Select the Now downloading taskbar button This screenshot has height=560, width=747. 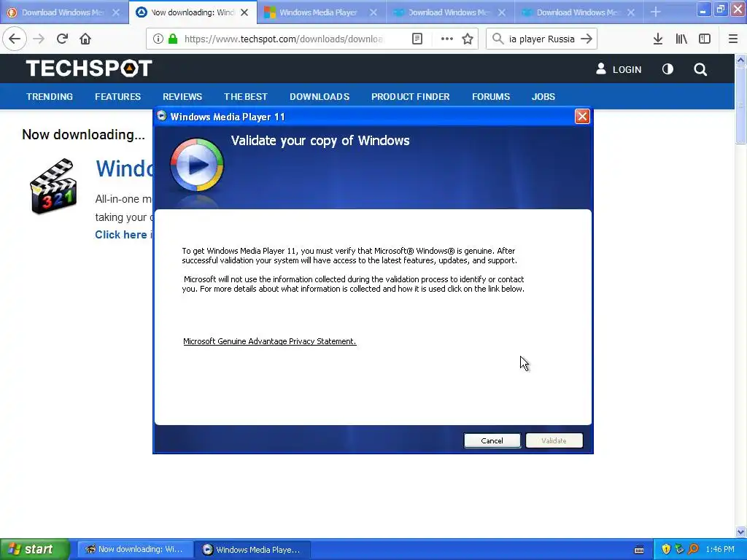(x=135, y=549)
